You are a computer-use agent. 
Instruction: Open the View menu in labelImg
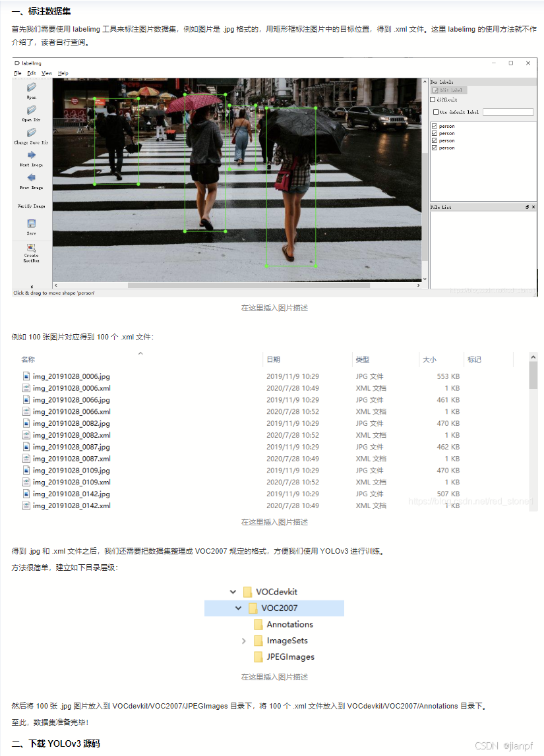click(x=47, y=73)
